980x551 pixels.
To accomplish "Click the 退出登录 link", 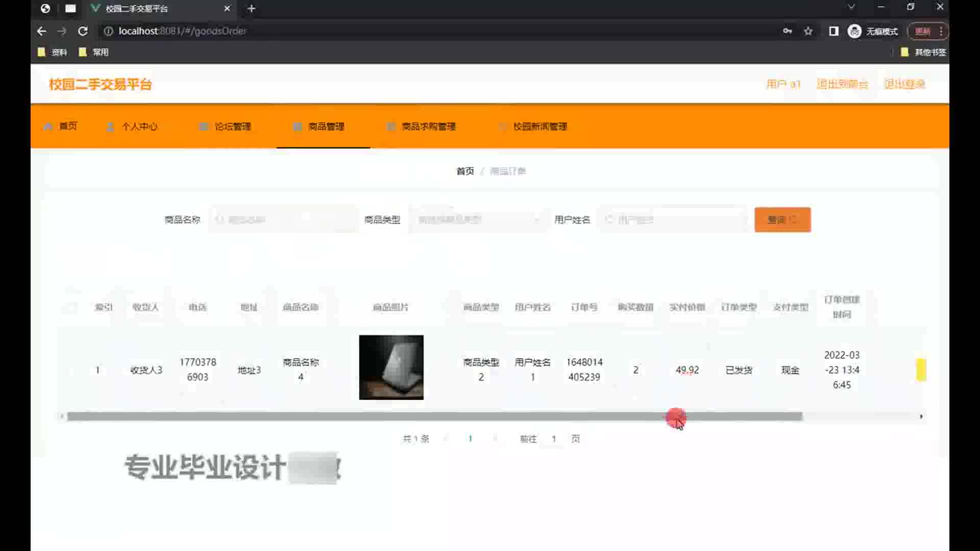I will coord(904,84).
